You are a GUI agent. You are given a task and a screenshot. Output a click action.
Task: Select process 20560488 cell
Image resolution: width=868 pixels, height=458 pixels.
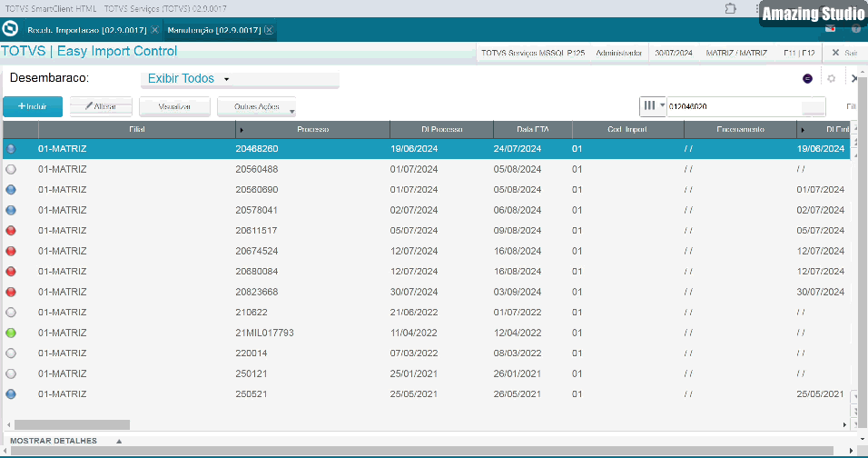[x=257, y=169]
